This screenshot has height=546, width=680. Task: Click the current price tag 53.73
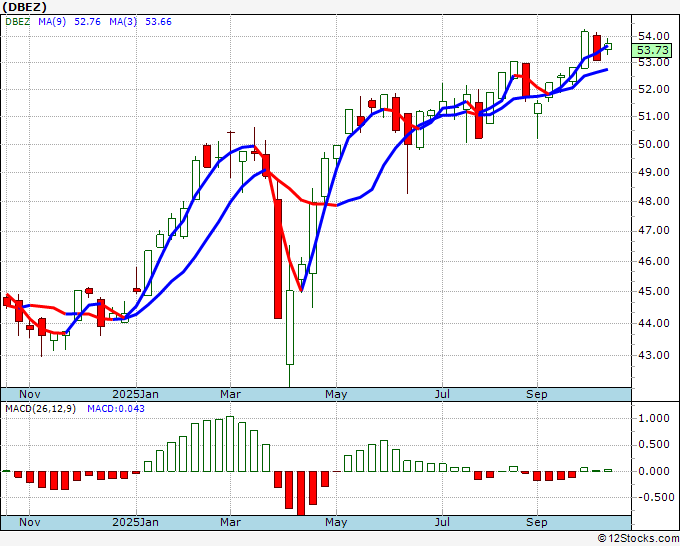(653, 50)
